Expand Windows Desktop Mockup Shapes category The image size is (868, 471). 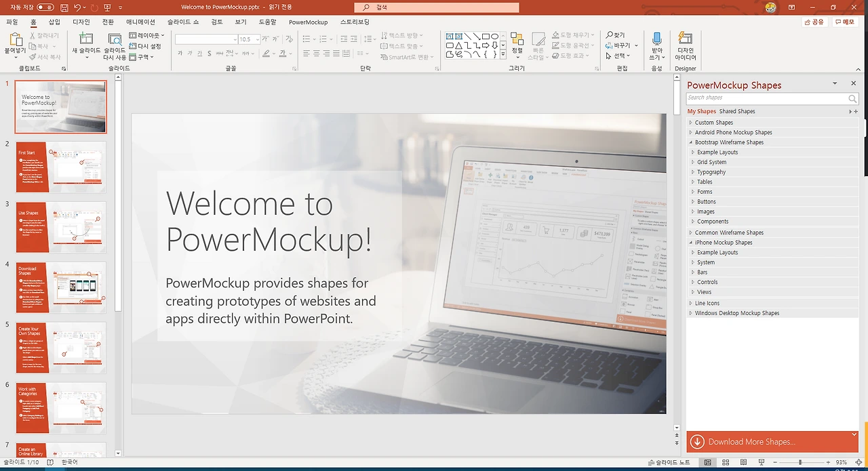point(690,313)
